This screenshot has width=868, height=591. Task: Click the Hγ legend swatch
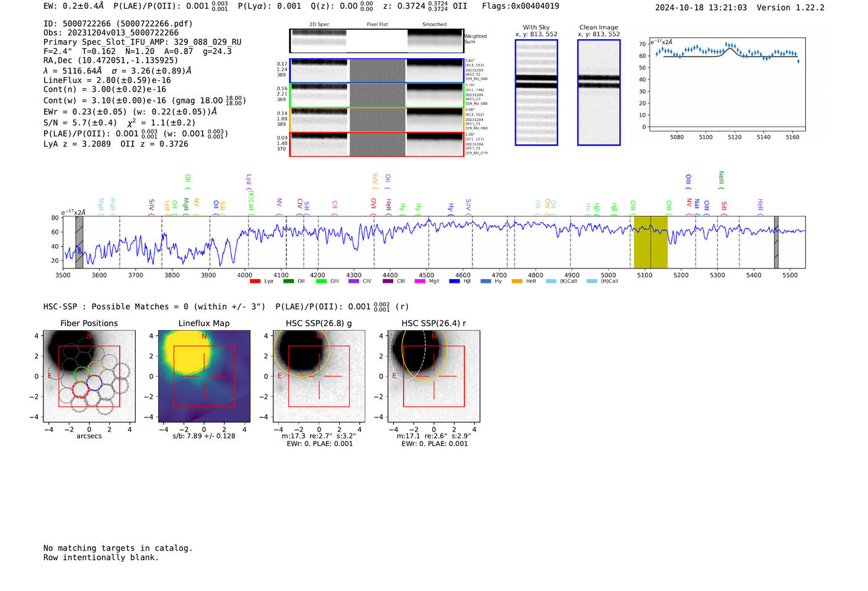(x=485, y=282)
